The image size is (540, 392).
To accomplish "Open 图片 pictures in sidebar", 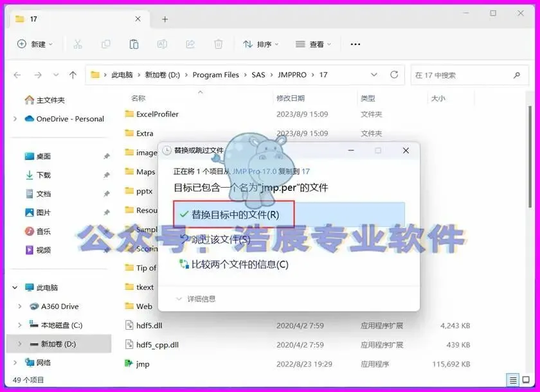I will 38,212.
